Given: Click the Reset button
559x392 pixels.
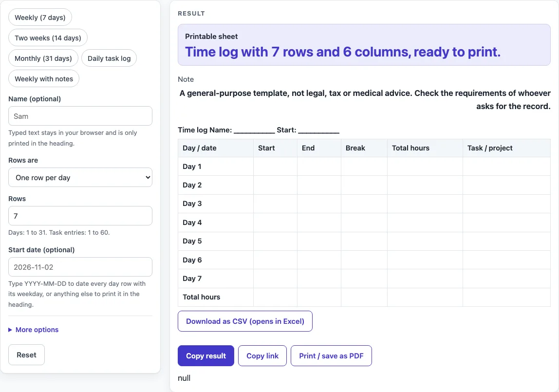Looking at the screenshot, I should (26, 355).
